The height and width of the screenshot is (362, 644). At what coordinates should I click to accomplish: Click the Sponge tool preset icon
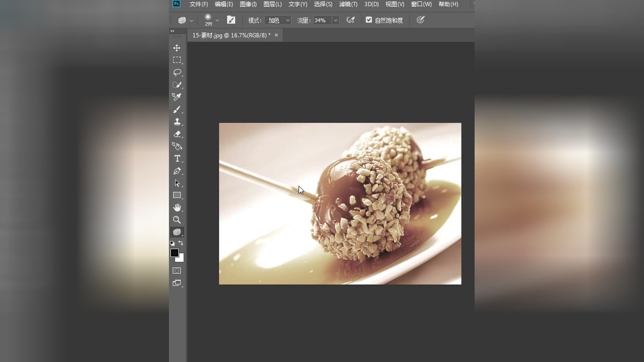pos(182,20)
